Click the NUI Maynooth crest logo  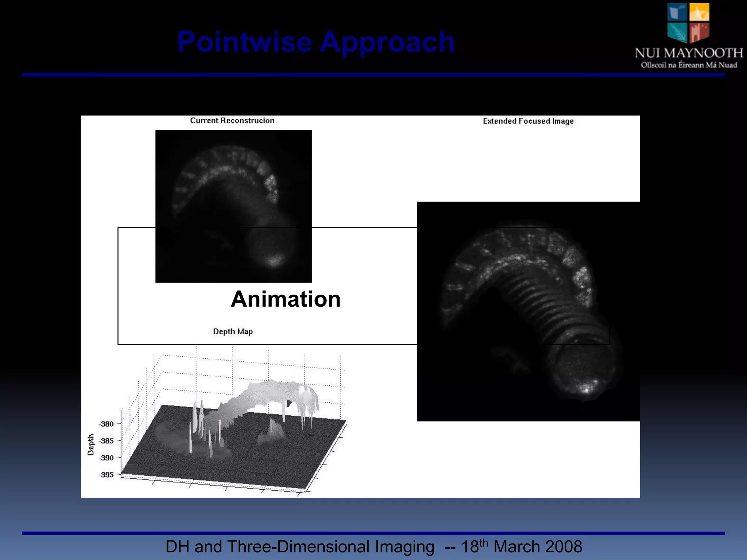[x=688, y=23]
